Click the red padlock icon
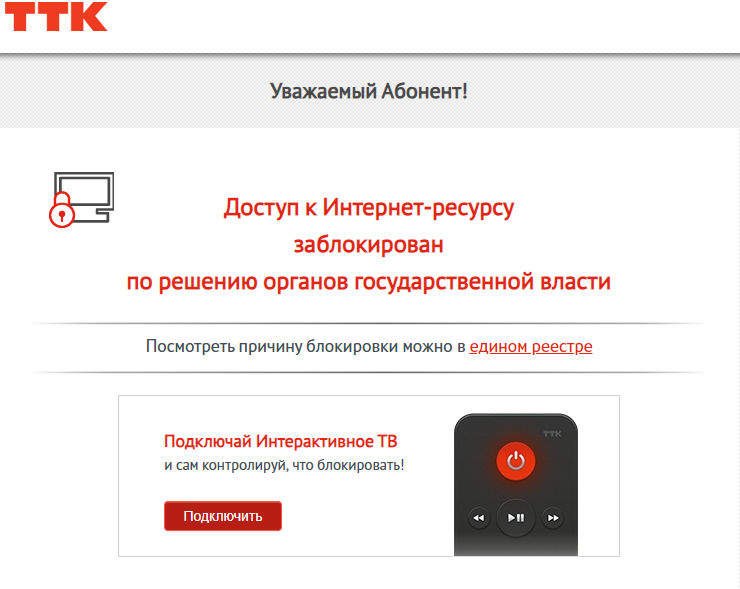This screenshot has width=740, height=589. [x=62, y=210]
